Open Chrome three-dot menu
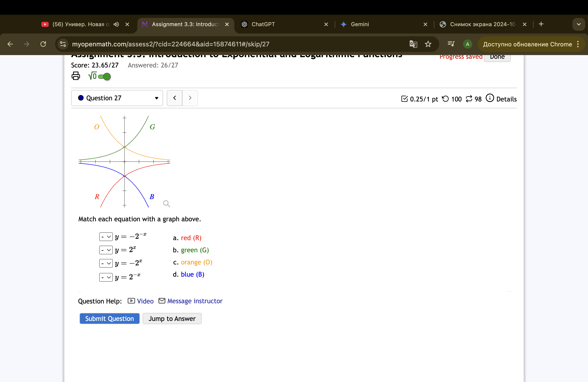The height and width of the screenshot is (382, 588). 578,44
